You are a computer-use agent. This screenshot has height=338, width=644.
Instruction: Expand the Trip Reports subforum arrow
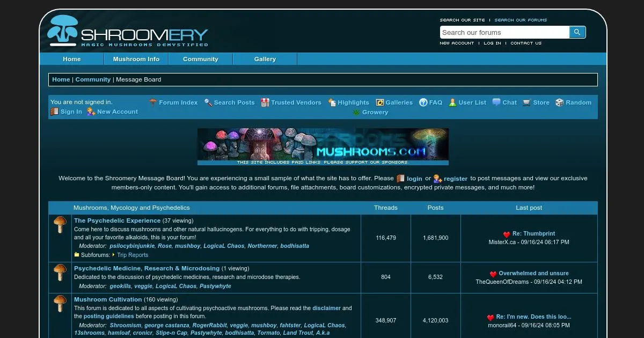[113, 255]
